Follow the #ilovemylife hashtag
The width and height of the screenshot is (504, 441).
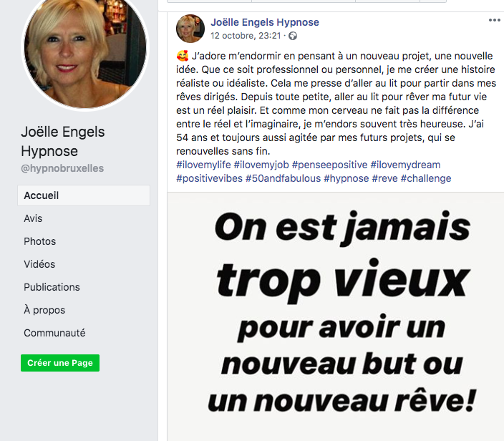[x=203, y=165]
